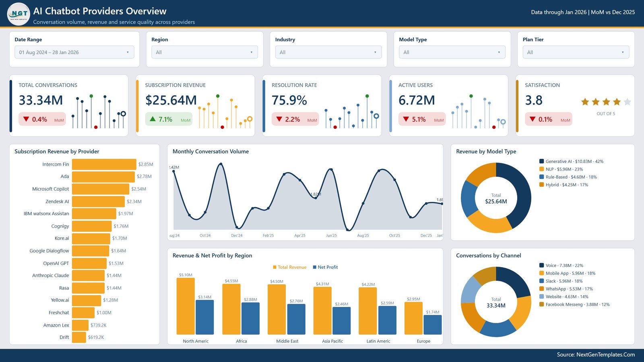Click the Subscription Revenue sparkline chart

pyautogui.click(x=225, y=112)
